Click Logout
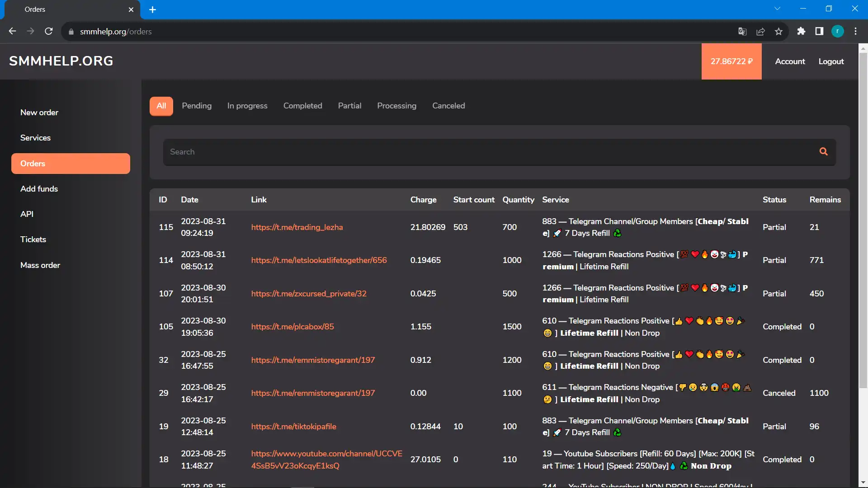868x488 pixels. [831, 61]
